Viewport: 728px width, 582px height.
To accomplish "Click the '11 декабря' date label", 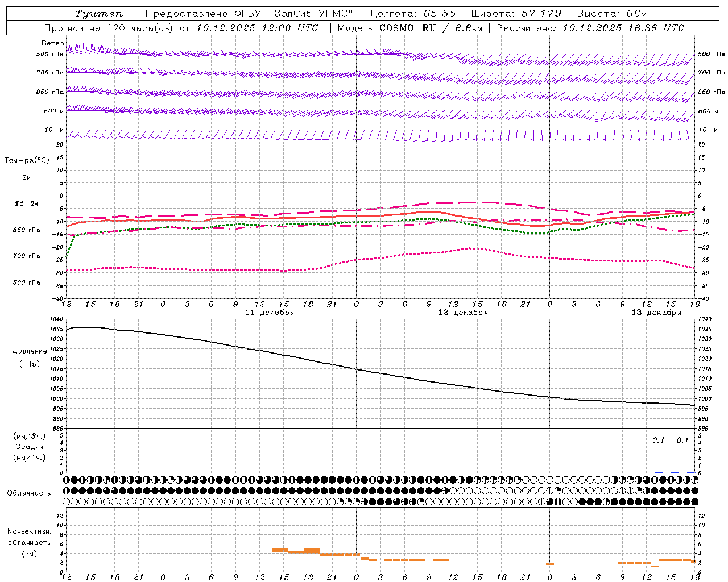I will coord(270,313).
